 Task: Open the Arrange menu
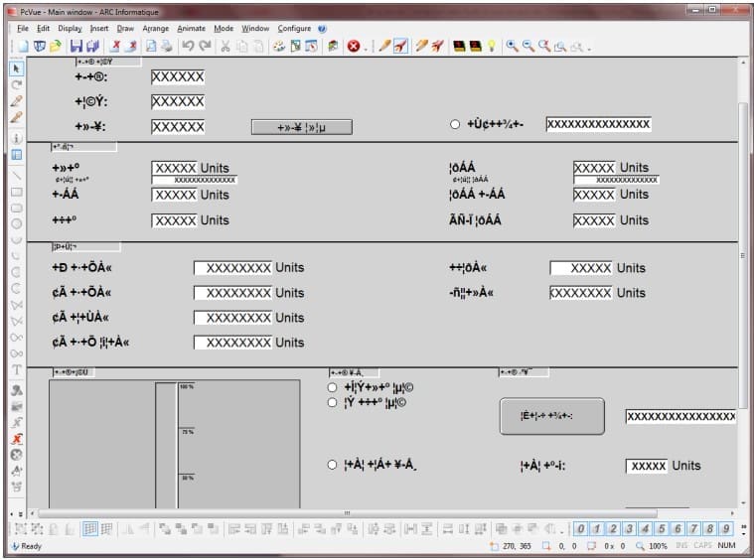pos(155,29)
